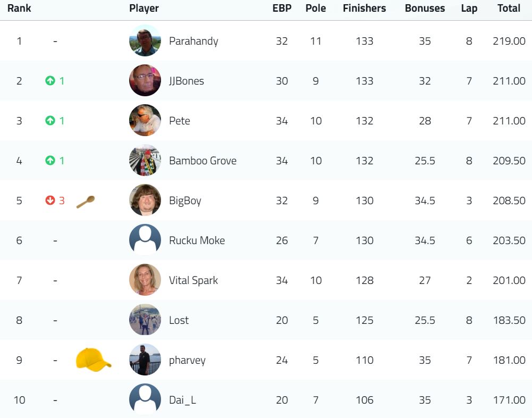Open Vital Spark's profile photo
Viewport: 532px width, 418px height.
click(x=145, y=280)
